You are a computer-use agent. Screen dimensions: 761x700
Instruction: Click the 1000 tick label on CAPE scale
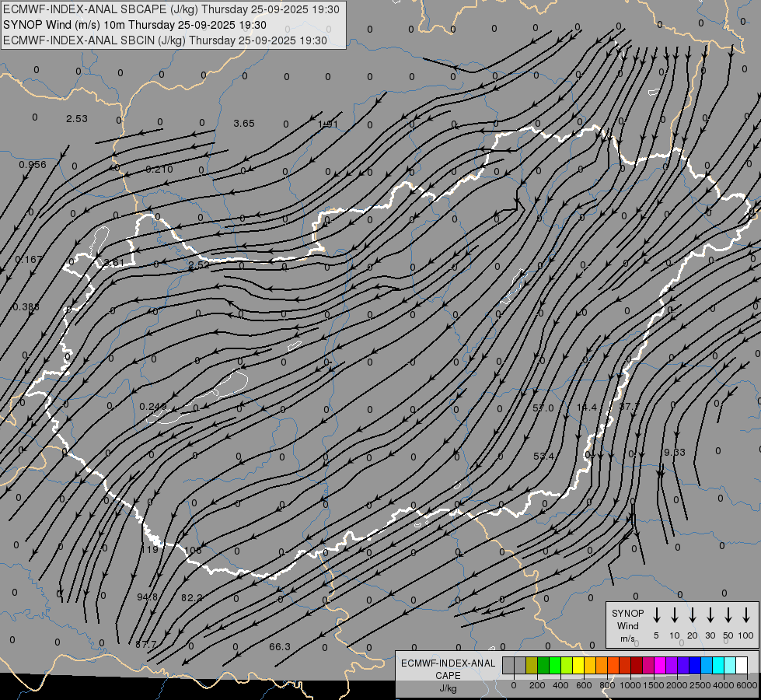[x=630, y=685]
